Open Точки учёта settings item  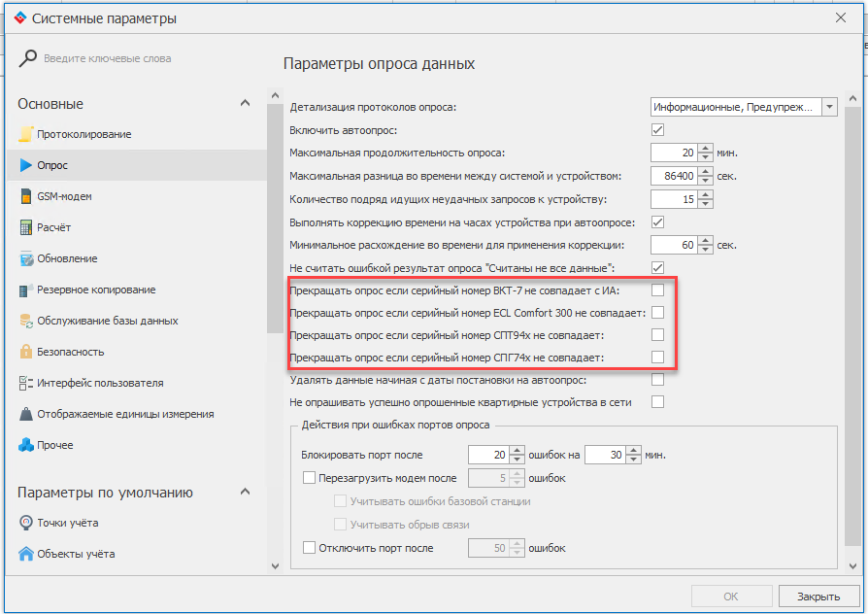[67, 523]
